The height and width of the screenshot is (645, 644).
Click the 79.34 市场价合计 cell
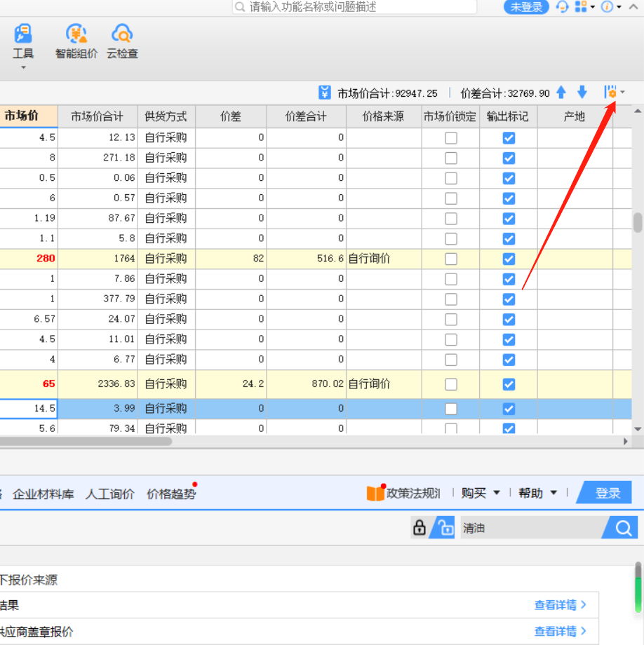pos(98,427)
